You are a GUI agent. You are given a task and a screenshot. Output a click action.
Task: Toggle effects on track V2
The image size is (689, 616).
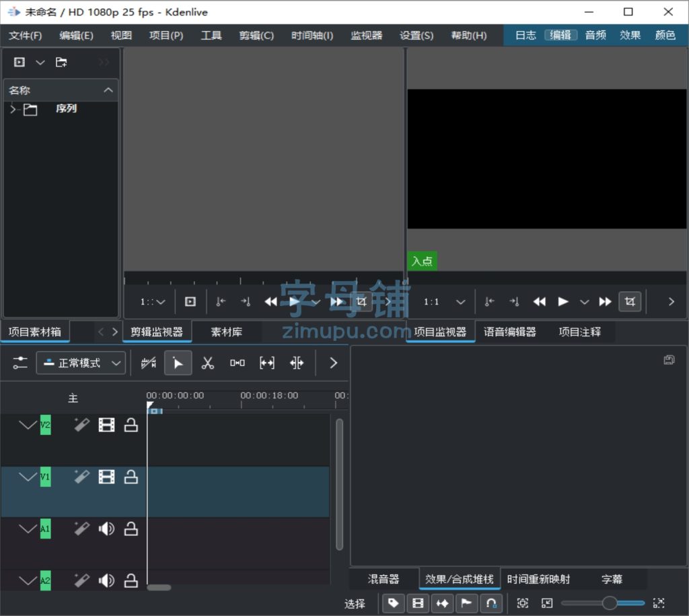point(81,425)
